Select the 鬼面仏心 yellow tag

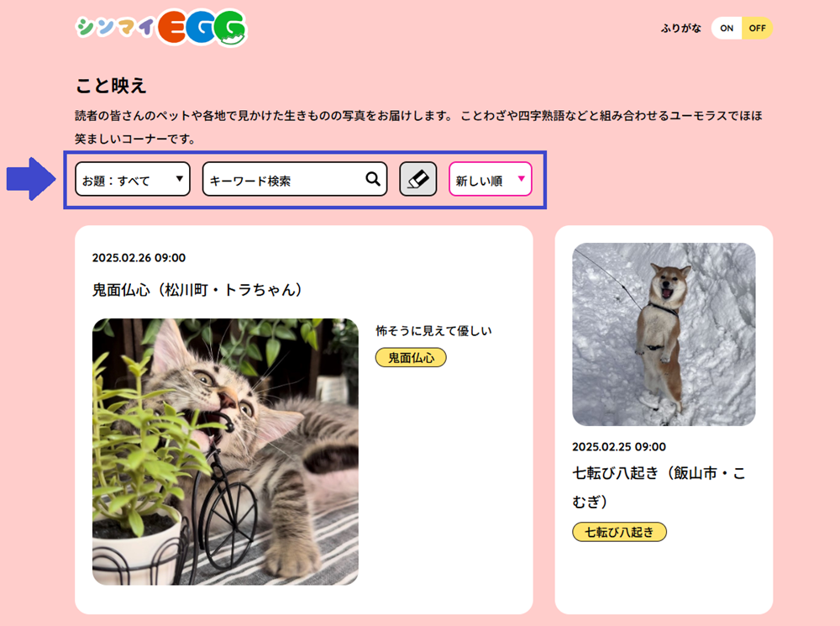(x=411, y=357)
